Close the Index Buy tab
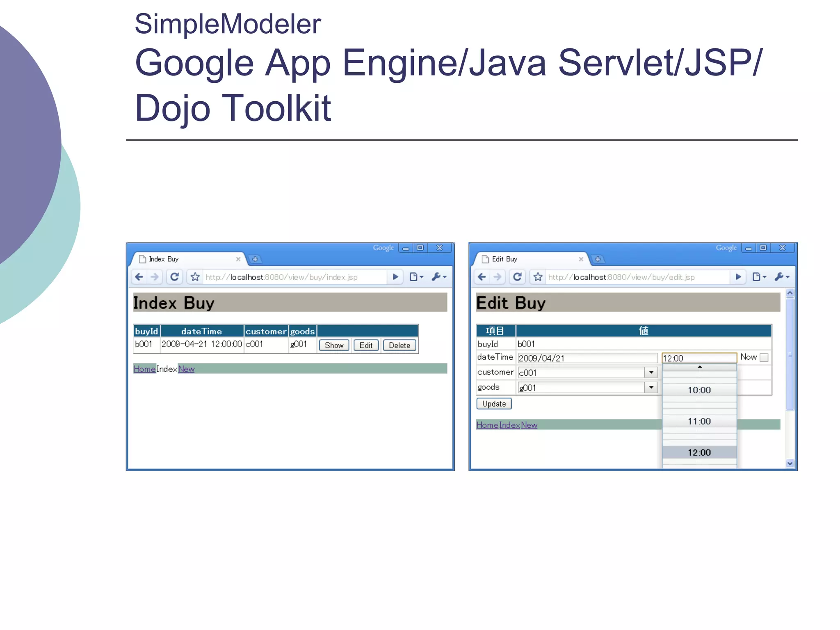The width and height of the screenshot is (840, 630). (x=238, y=259)
